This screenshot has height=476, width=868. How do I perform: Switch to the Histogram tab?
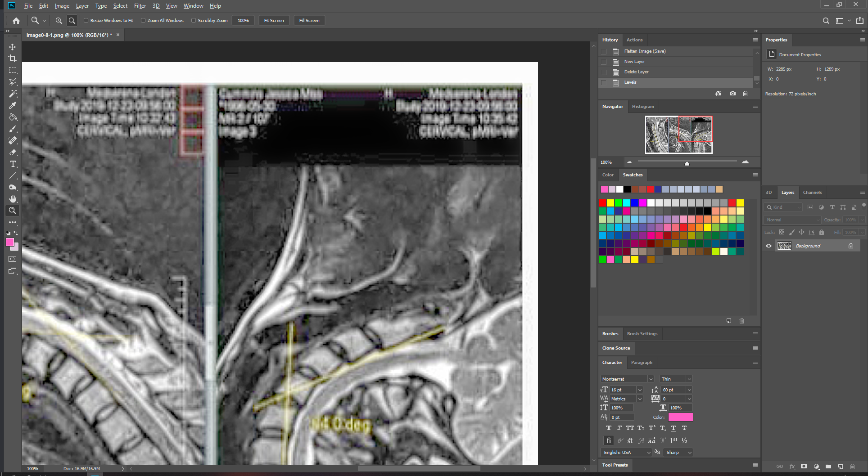643,107
